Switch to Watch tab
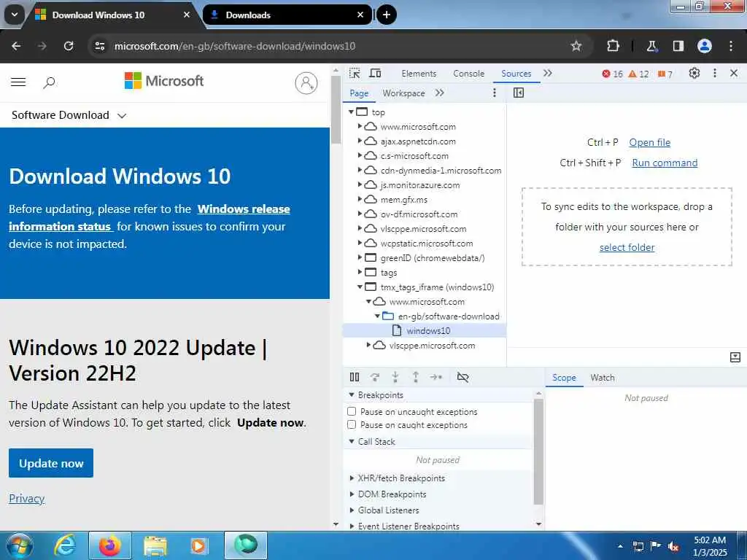 [x=603, y=378]
